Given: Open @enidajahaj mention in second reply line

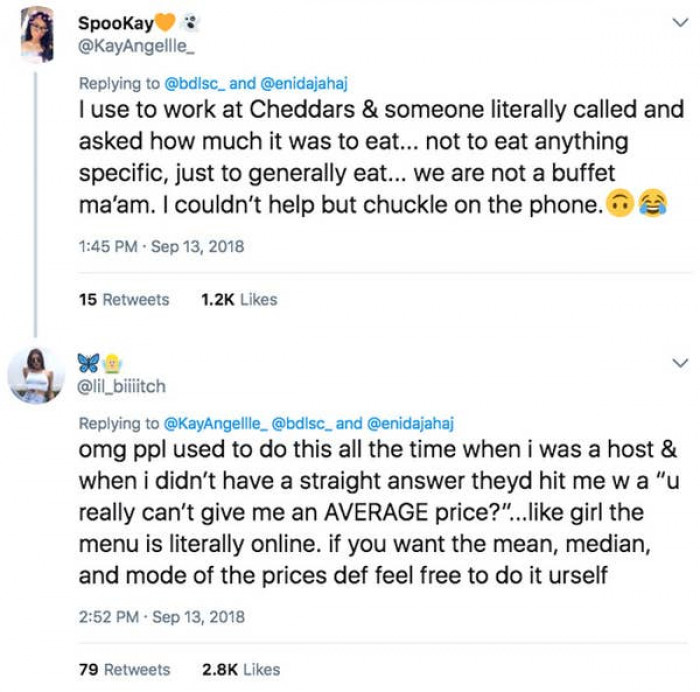Looking at the screenshot, I should (x=414, y=424).
